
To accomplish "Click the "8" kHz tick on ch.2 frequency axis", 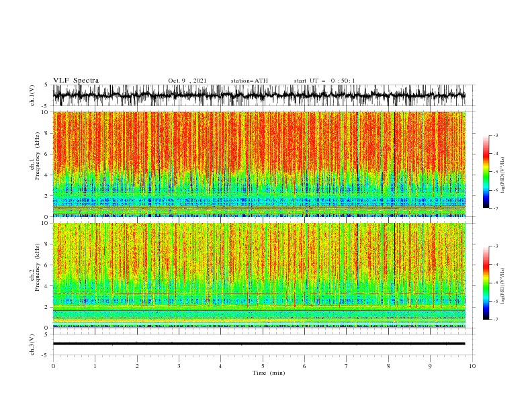I will [x=47, y=244].
